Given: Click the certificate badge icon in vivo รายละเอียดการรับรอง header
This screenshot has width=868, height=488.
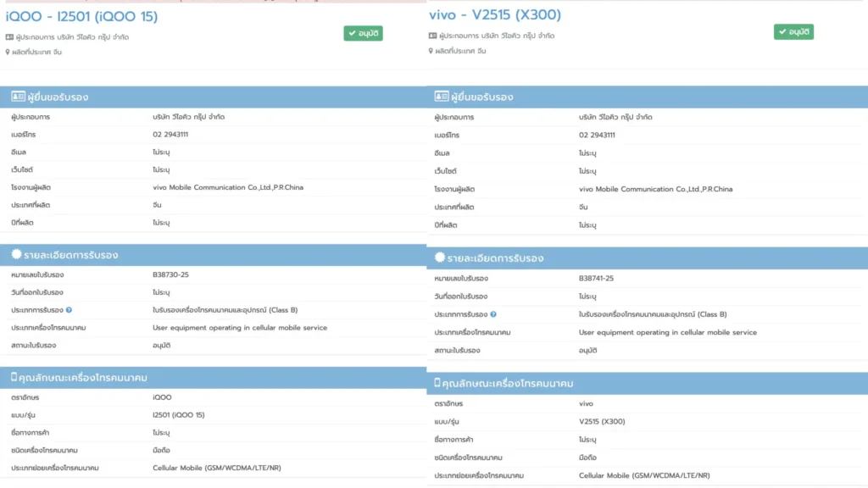Looking at the screenshot, I should pos(440,258).
